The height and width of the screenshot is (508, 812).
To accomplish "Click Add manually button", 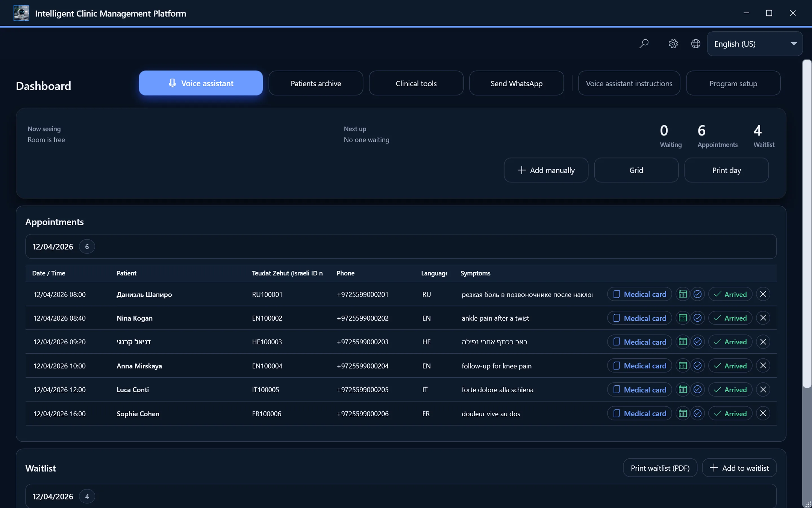I will [x=546, y=170].
